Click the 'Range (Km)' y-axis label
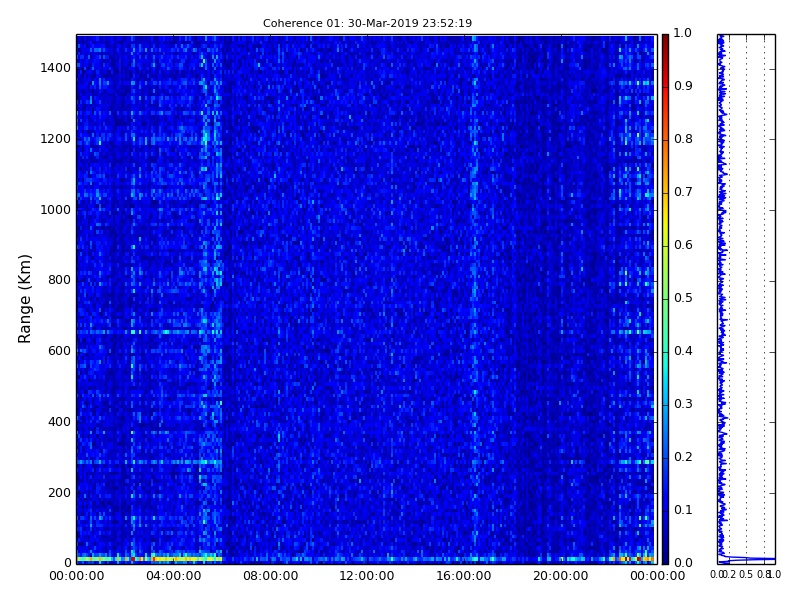The image size is (800, 600). (x=24, y=298)
